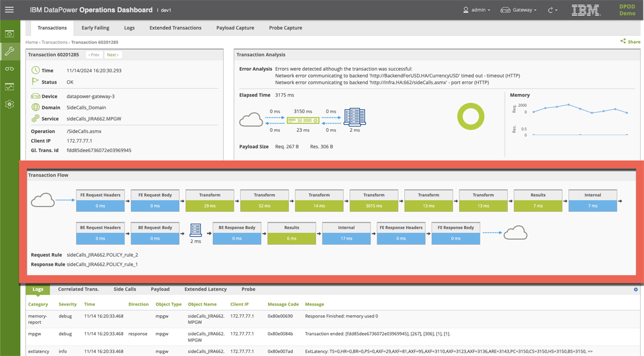Click the glasses icon in left sidebar
The width and height of the screenshot is (644, 356).
tap(10, 69)
